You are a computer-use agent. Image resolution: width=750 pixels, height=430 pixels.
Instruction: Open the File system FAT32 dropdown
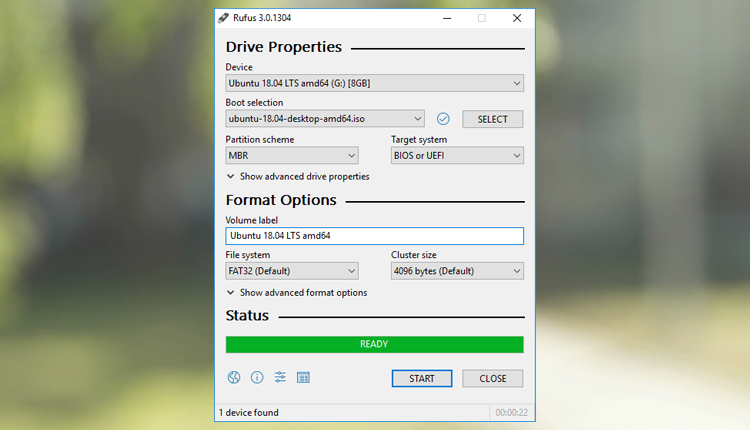pyautogui.click(x=292, y=271)
